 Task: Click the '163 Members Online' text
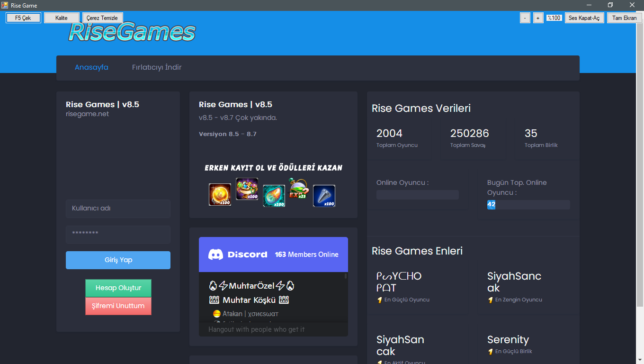(307, 255)
